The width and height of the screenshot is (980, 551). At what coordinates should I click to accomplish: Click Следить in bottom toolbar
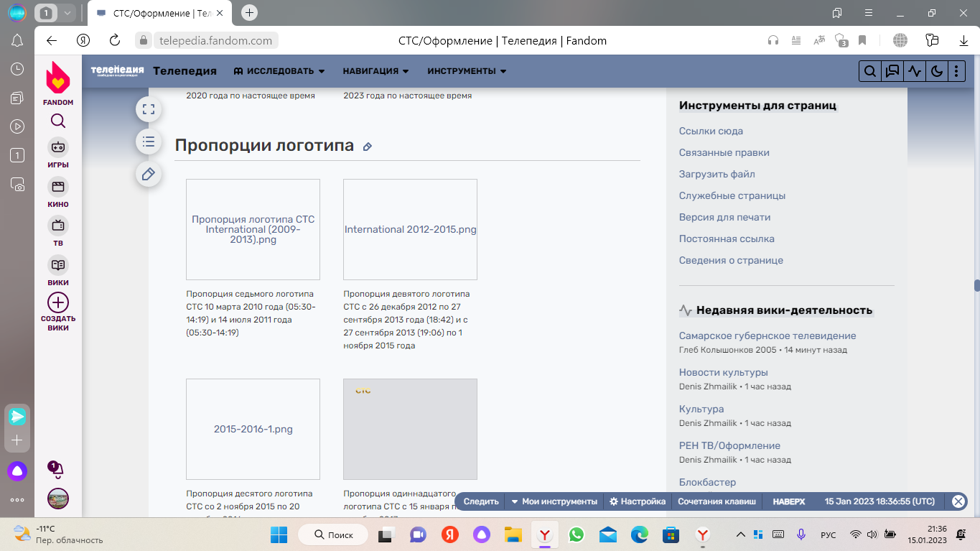[480, 501]
